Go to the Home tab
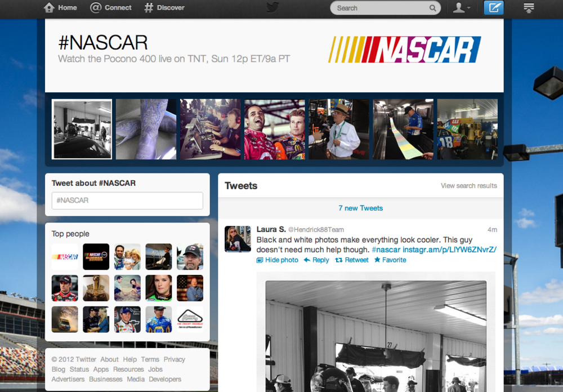This screenshot has height=392, width=563. (60, 7)
